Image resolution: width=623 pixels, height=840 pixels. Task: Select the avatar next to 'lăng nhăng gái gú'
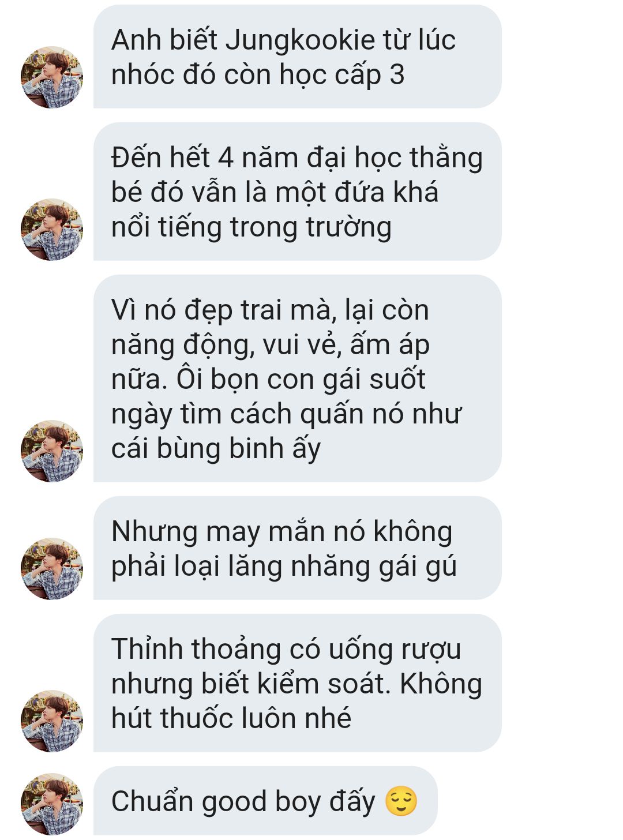52,569
